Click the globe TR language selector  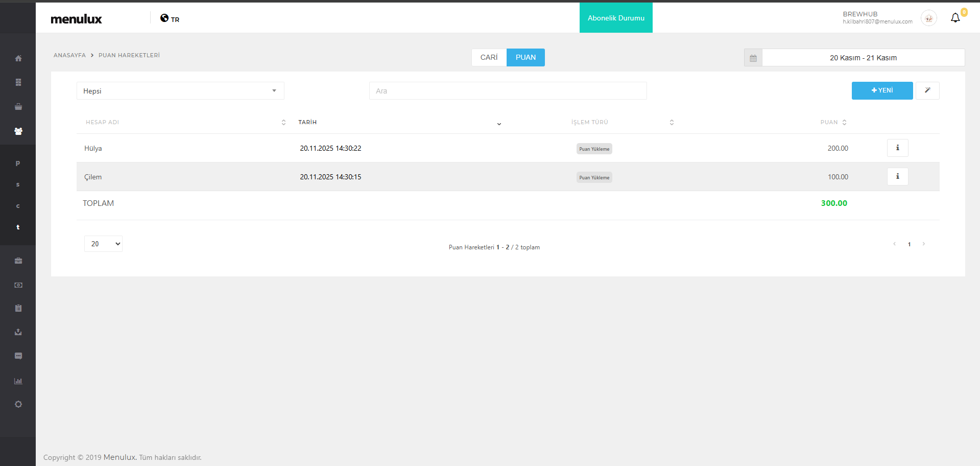[x=170, y=19]
